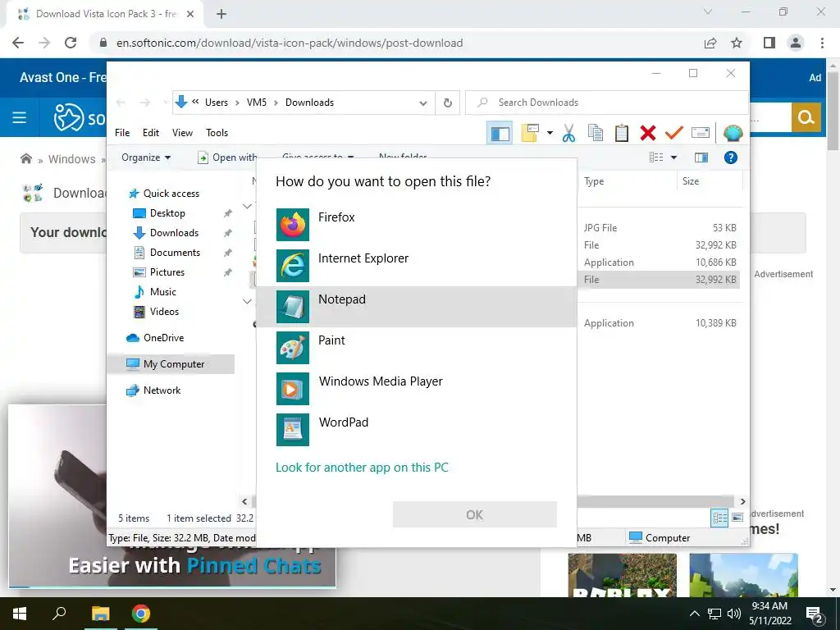Viewport: 840px width, 630px height.
Task: Open Music in the navigation pane
Action: 163,292
